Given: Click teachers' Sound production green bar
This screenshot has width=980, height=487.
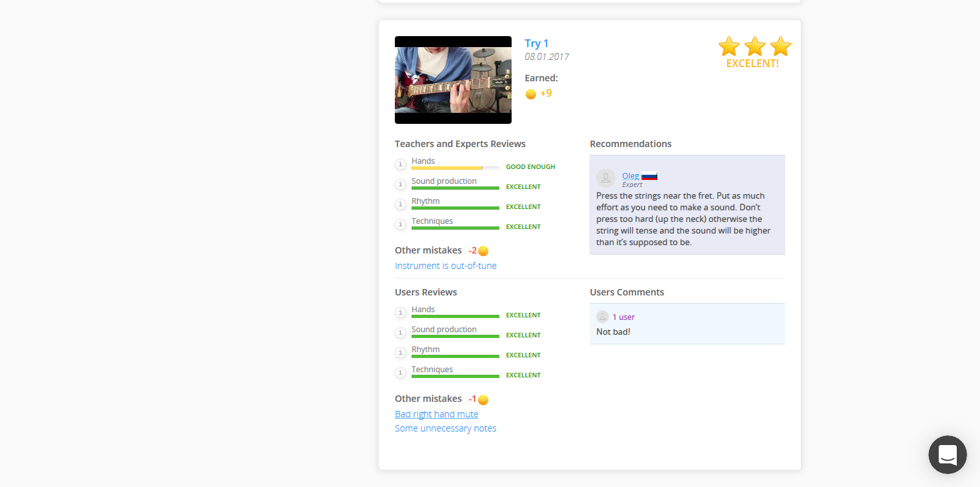Looking at the screenshot, I should point(455,188).
